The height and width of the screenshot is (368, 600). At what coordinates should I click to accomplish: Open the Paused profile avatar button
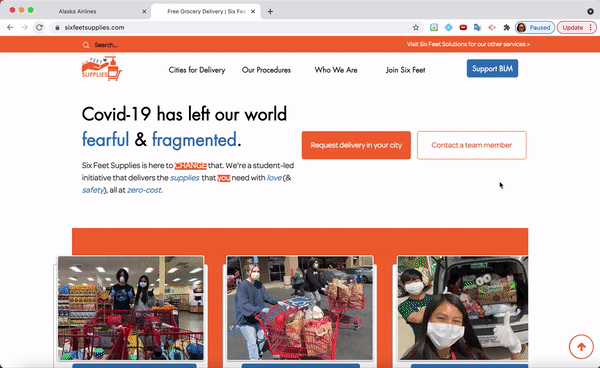coord(535,28)
